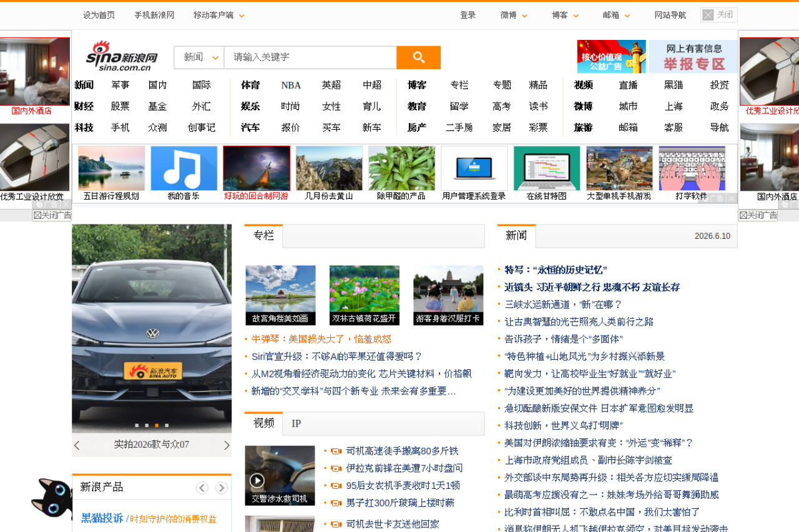Expand 邮箱 dropdown in top bar

[617, 15]
